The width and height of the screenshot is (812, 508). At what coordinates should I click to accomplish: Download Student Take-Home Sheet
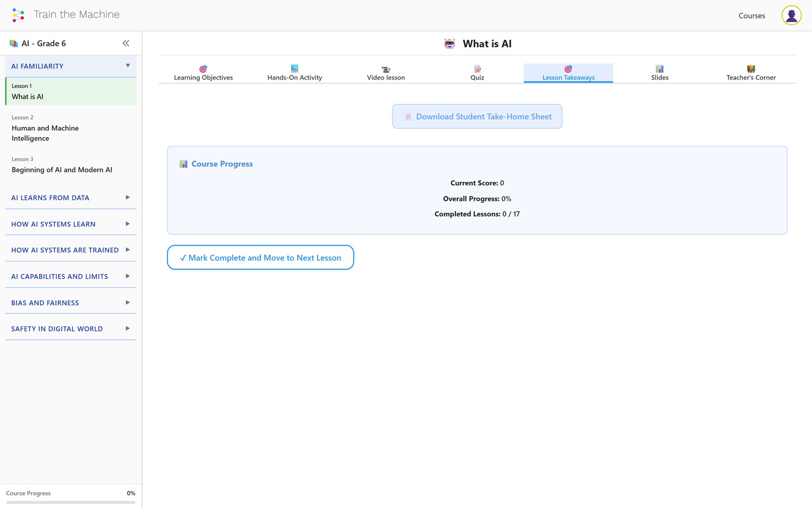[x=477, y=117]
